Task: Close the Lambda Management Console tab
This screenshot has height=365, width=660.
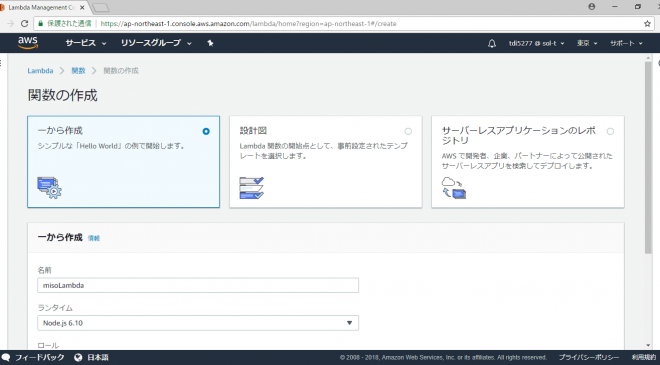Action: pos(82,8)
